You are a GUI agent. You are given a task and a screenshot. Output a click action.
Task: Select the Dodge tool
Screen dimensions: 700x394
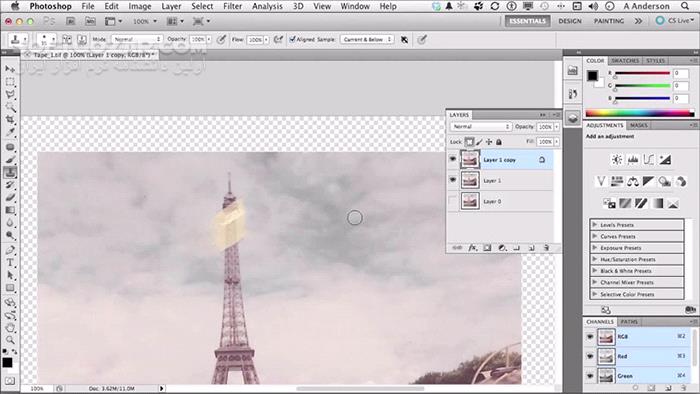pos(10,236)
